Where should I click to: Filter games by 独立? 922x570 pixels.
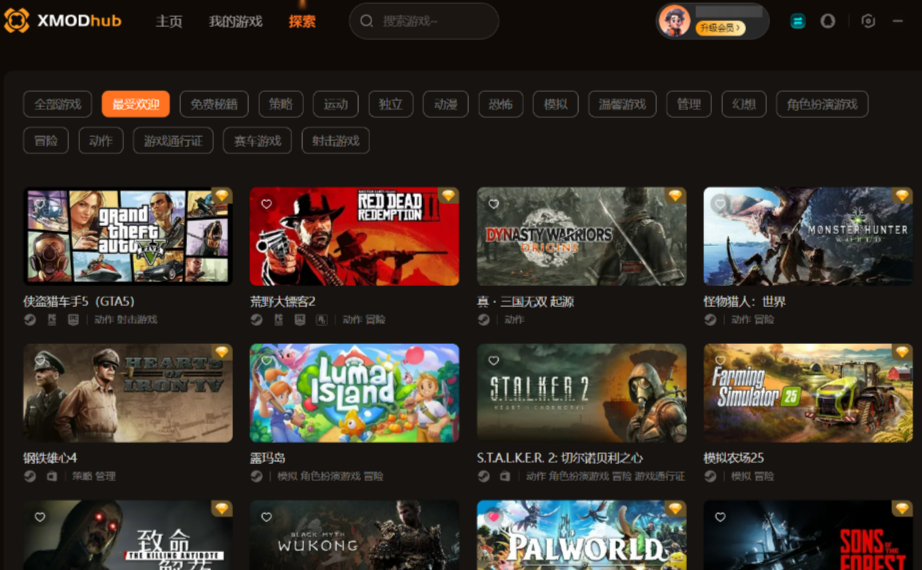[391, 104]
